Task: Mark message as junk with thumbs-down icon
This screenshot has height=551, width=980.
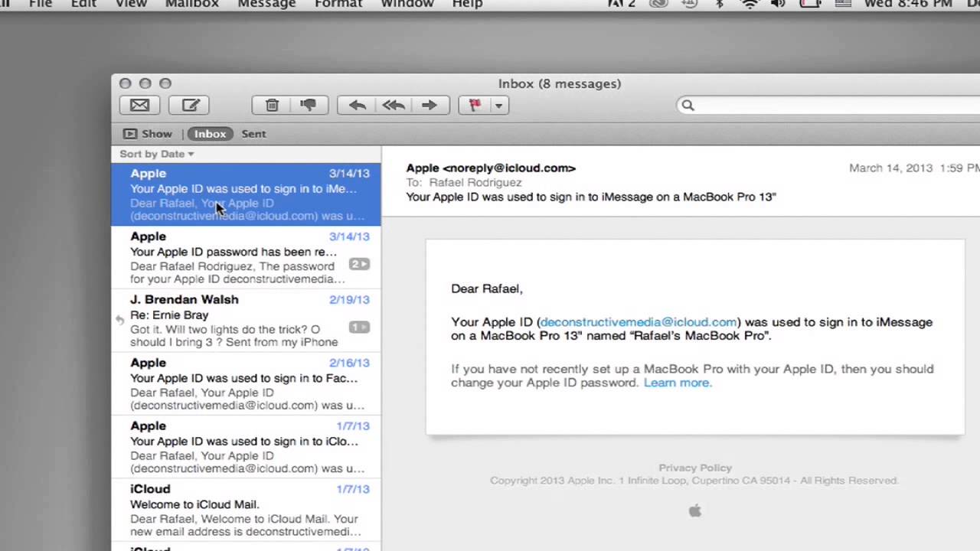Action: coord(309,105)
